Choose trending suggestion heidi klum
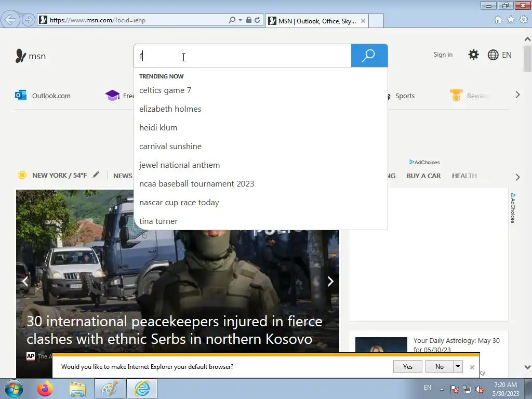This screenshot has height=399, width=532. 158,128
